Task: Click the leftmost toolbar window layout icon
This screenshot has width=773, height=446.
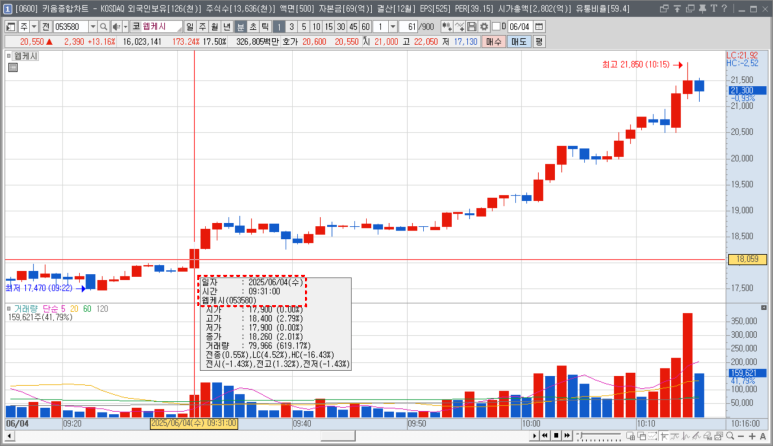Action: tap(10, 27)
